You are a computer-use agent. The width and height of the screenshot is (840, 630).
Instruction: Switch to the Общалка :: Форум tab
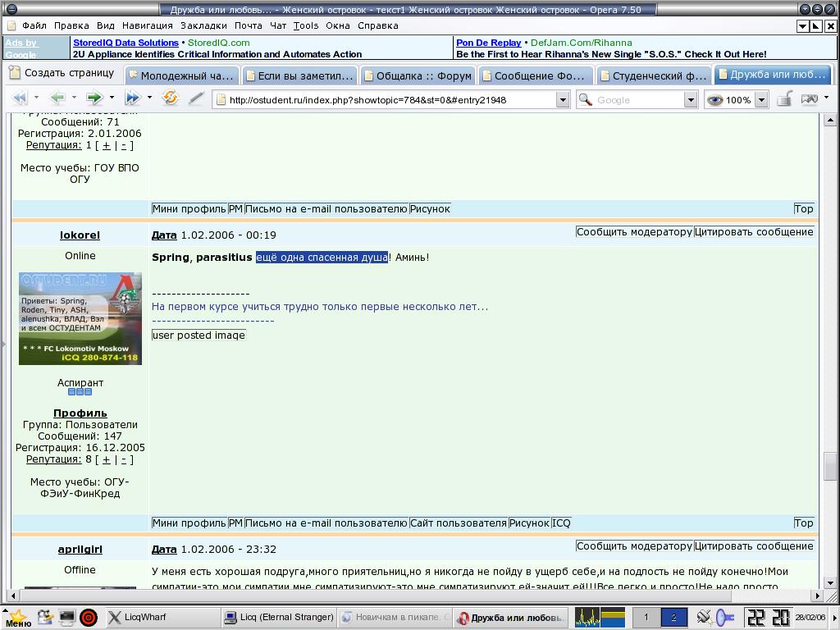point(418,75)
